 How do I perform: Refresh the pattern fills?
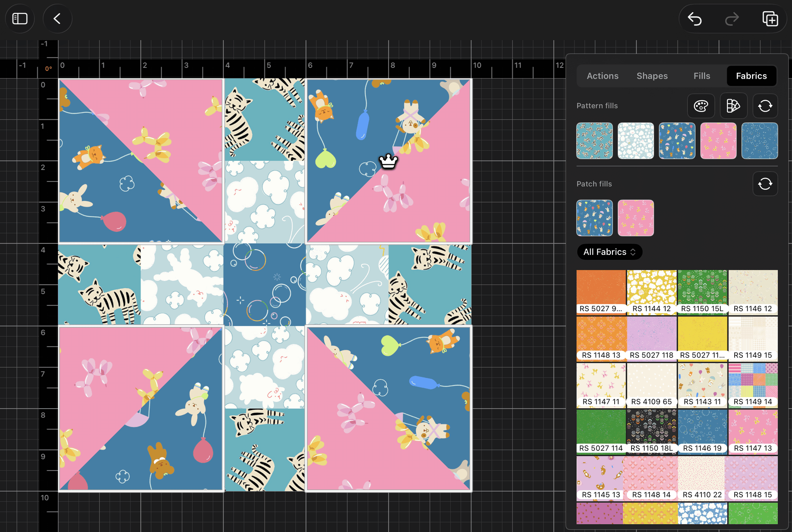765,106
